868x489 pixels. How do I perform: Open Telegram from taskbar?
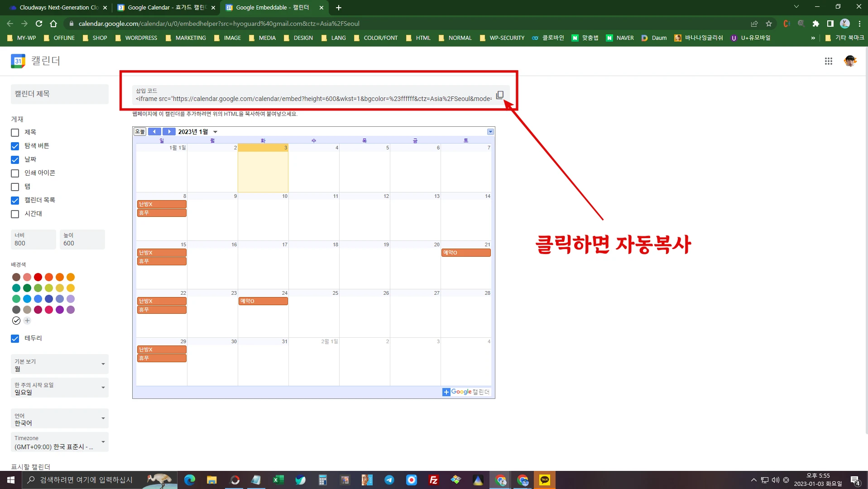point(389,480)
